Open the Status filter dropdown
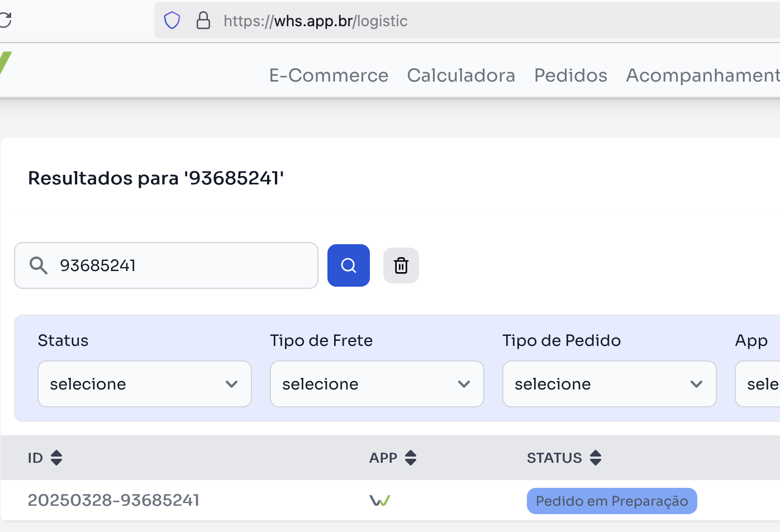 (144, 384)
